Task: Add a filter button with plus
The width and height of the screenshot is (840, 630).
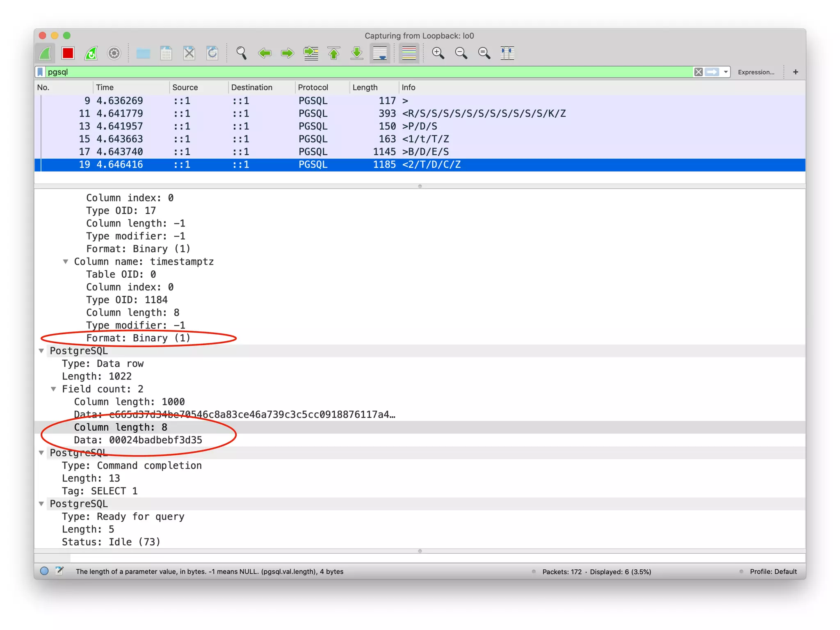Action: click(795, 72)
